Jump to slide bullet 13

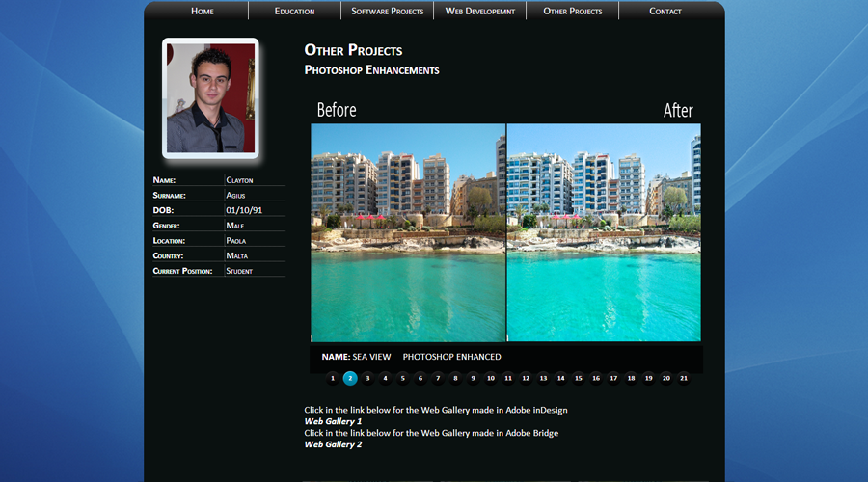(543, 379)
